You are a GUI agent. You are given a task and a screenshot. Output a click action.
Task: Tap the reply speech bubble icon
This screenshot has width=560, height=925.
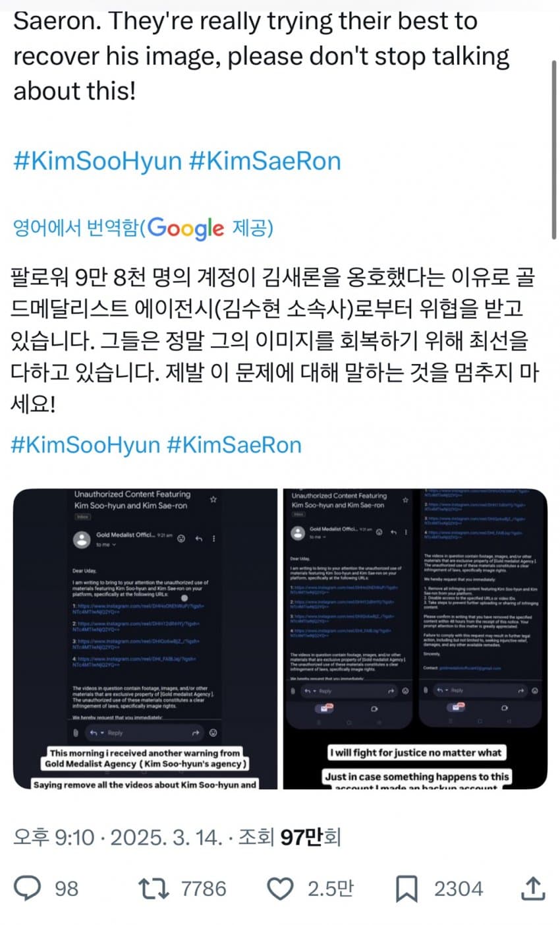27,888
